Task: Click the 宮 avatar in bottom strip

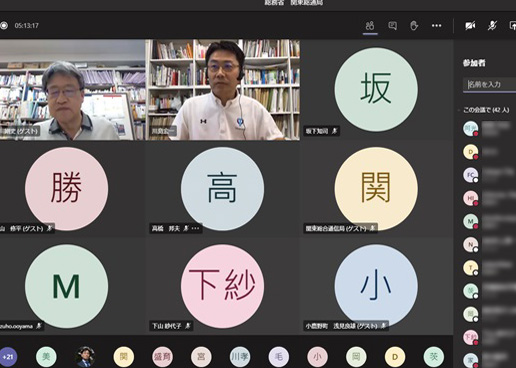Action: (x=201, y=357)
